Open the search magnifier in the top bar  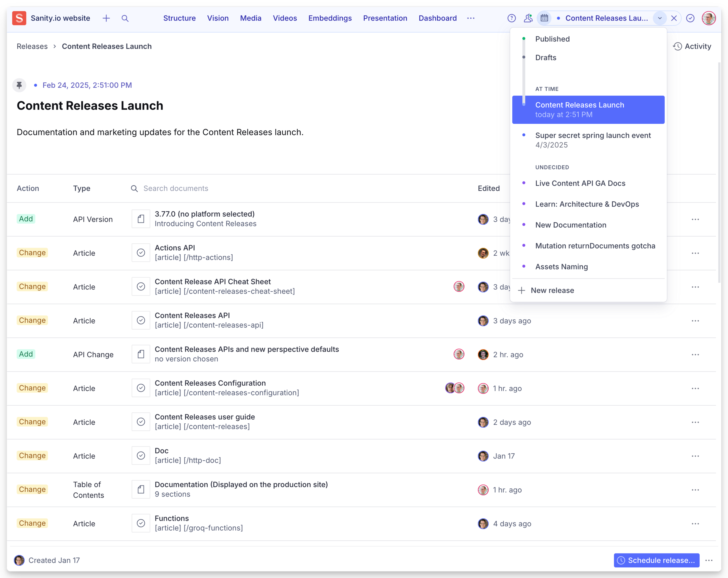(125, 18)
